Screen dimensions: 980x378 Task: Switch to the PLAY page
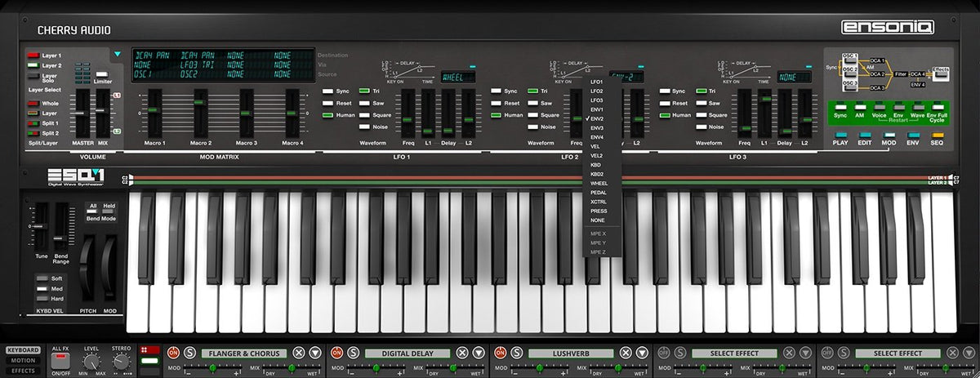tap(841, 135)
